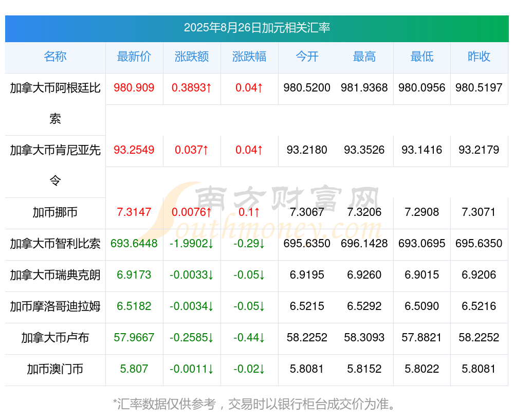
Task: Click change amount -0.0034↓
Action: [192, 306]
